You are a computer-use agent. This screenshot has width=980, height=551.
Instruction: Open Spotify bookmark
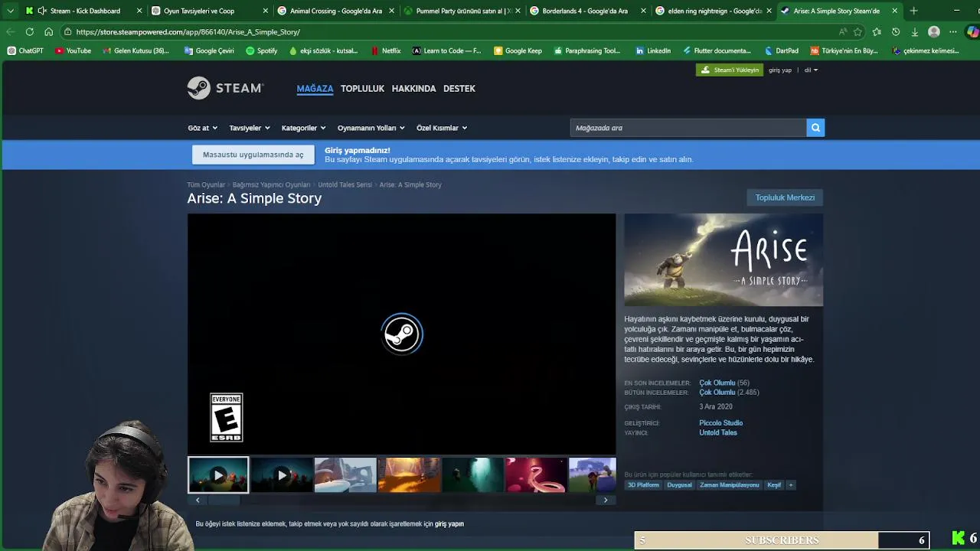[261, 51]
